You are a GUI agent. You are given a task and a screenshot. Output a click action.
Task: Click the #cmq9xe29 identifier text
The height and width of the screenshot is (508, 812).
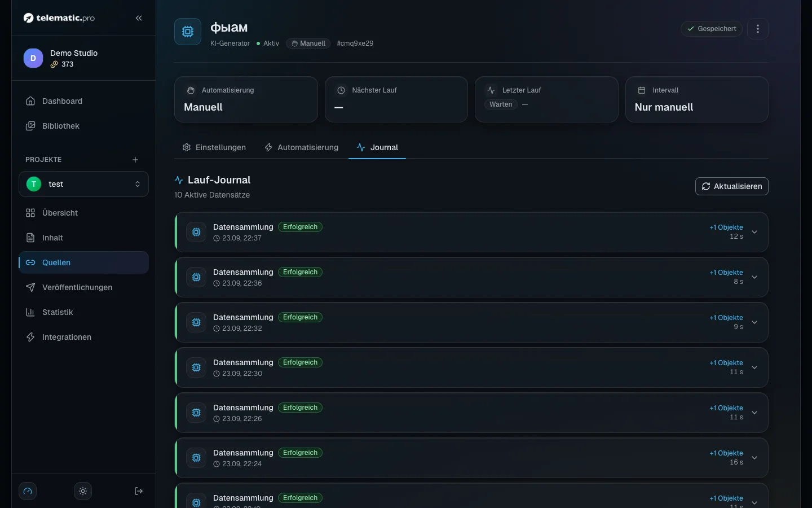tap(355, 43)
